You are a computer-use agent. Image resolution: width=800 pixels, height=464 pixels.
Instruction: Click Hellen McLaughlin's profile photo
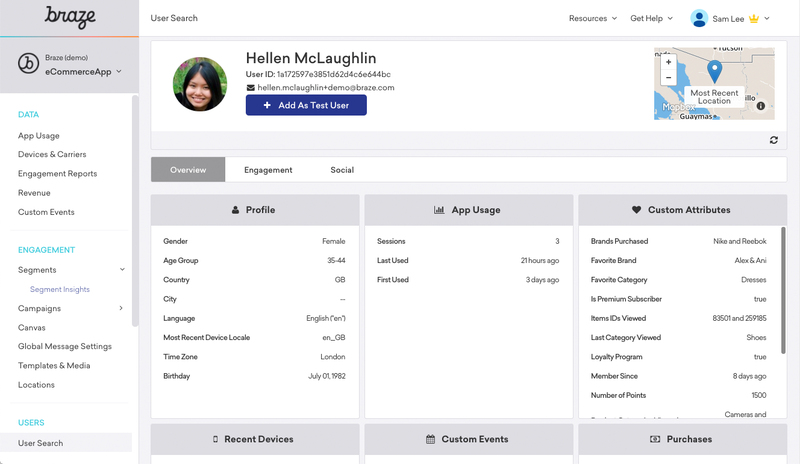200,84
